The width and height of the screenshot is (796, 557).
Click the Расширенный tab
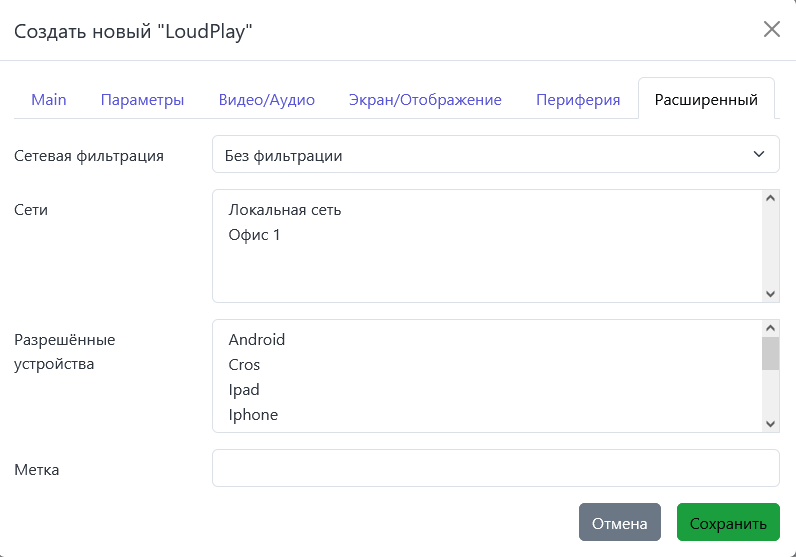tap(706, 100)
